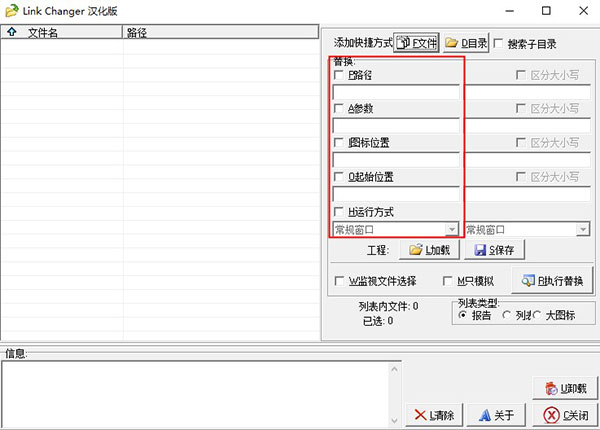This screenshot has height=430, width=600.
Task: Toggle the W监视文件选择 checkbox
Action: tap(340, 281)
